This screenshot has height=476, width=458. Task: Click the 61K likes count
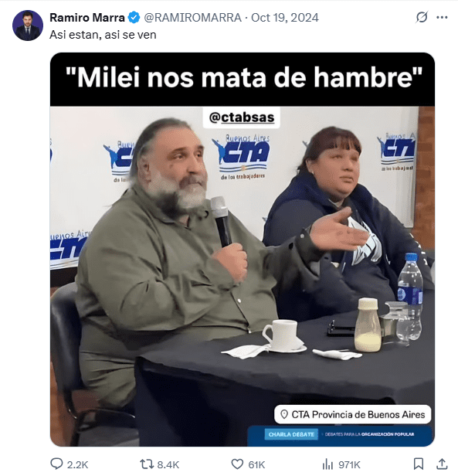(256, 464)
